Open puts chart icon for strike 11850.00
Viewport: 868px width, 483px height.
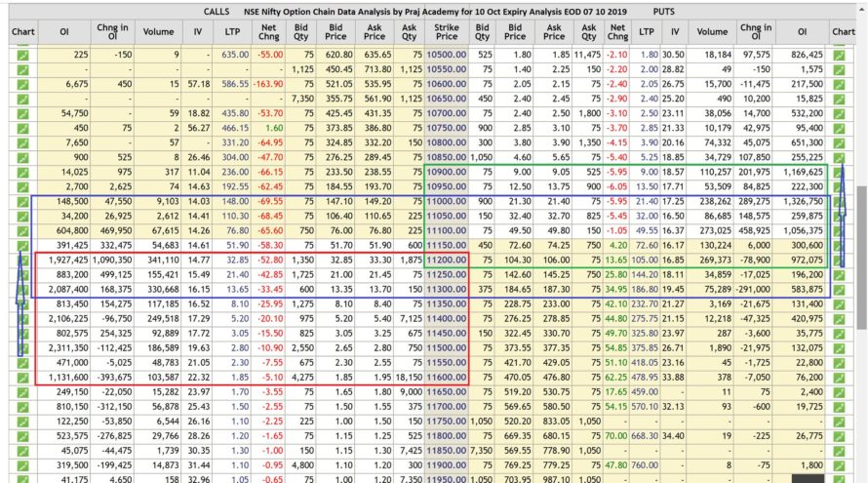839,452
